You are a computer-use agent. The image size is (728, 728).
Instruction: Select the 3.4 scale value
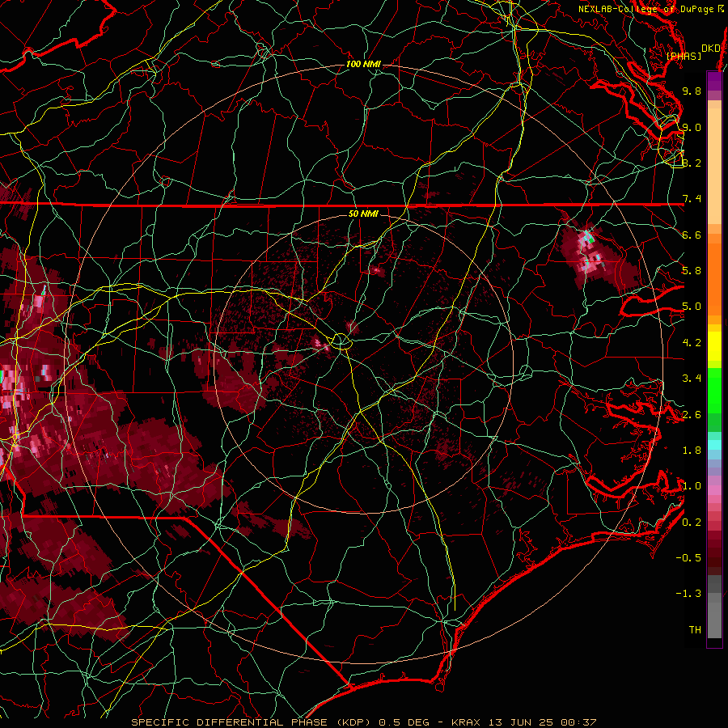tap(692, 379)
